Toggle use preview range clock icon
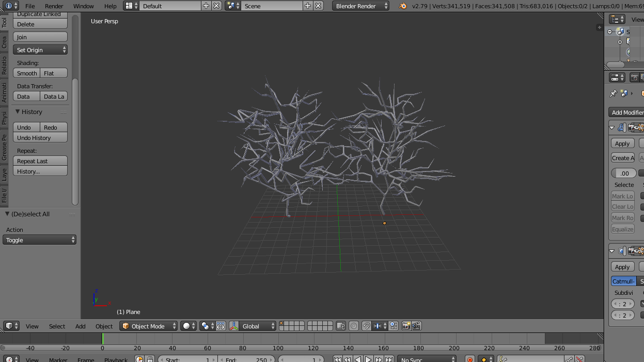The width and height of the screenshot is (644, 362). [139, 359]
